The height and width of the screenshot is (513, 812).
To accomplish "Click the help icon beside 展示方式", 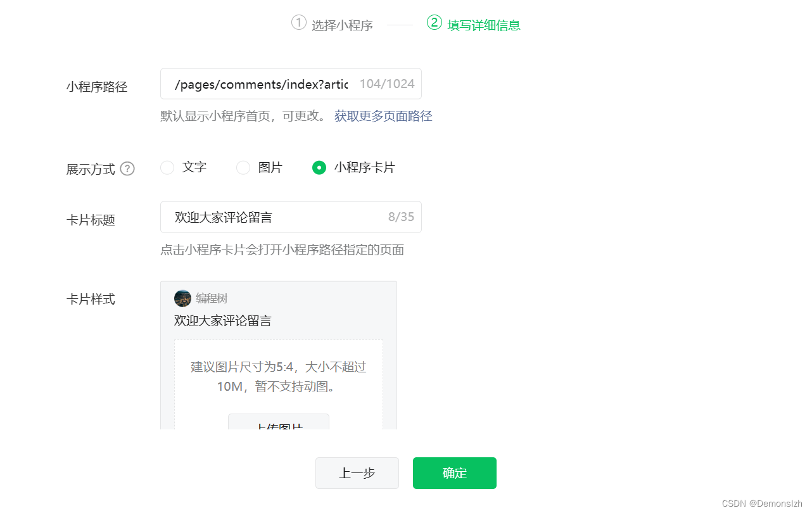I will 127,168.
